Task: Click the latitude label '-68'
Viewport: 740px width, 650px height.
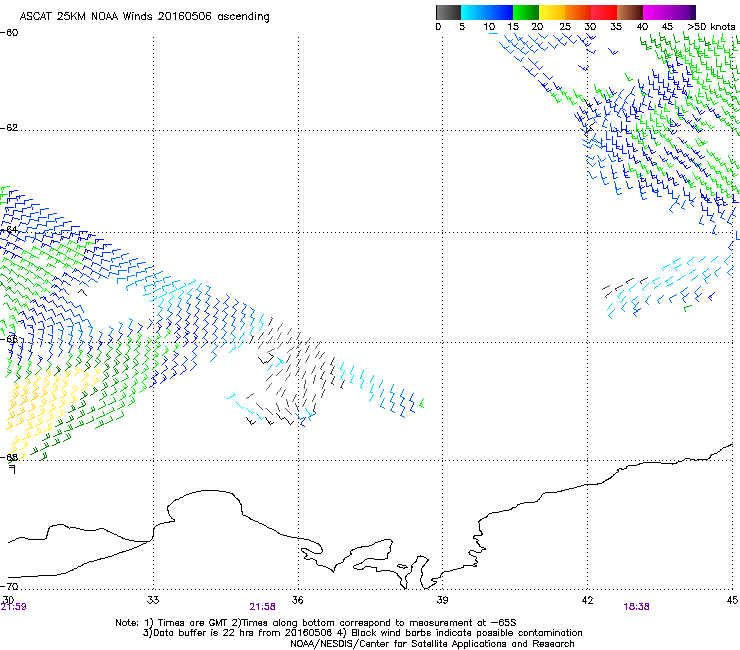Action: pyautogui.click(x=9, y=457)
